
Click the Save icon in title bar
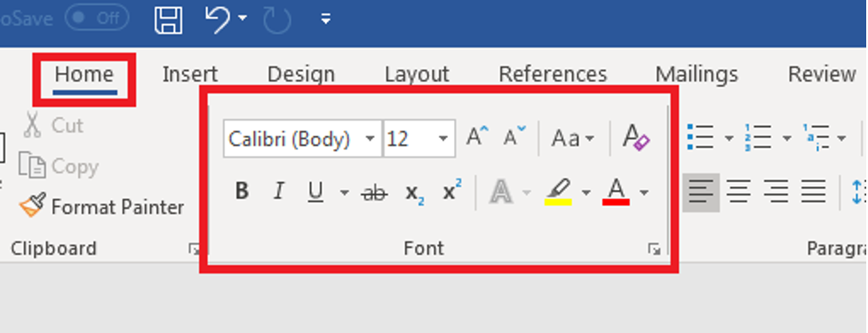[168, 20]
